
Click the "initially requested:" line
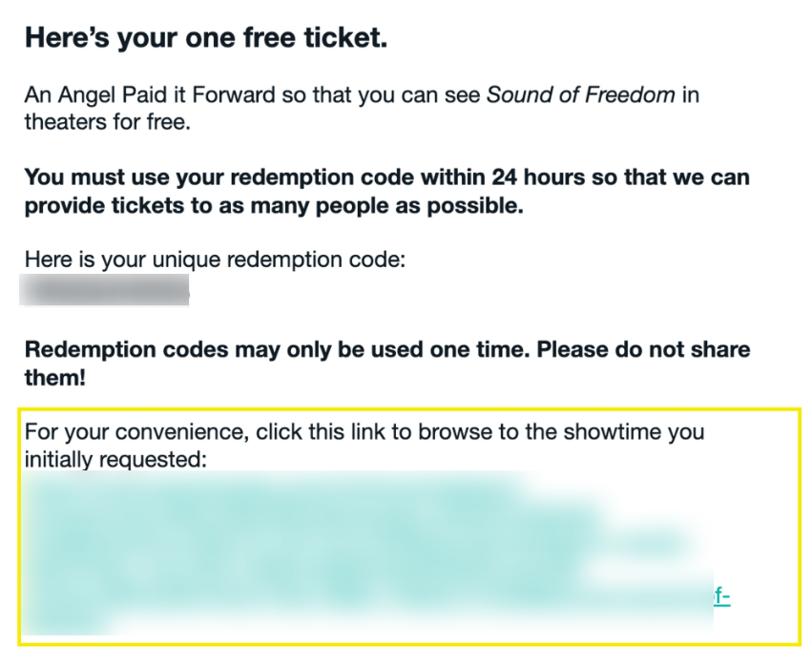pos(115,459)
